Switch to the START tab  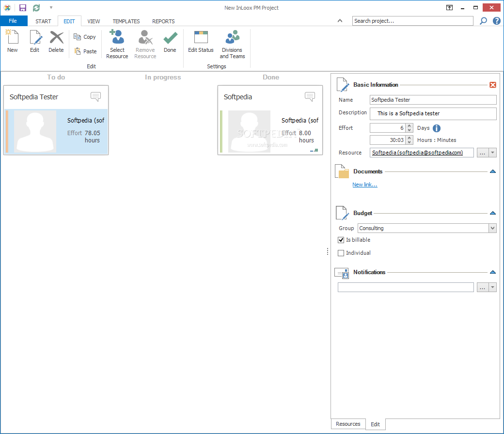[43, 21]
